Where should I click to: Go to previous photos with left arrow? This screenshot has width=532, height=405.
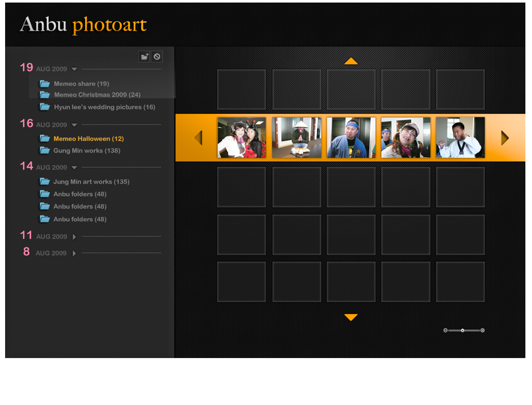click(198, 138)
